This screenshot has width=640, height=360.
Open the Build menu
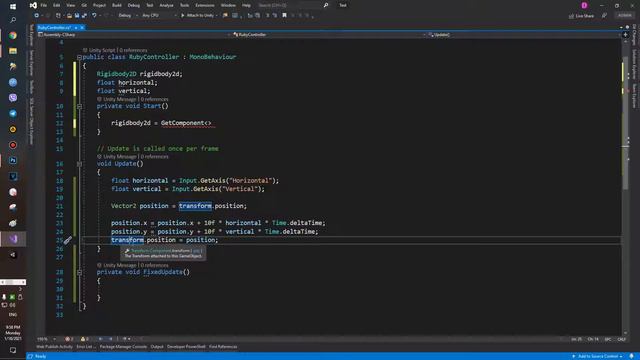coord(117,5)
